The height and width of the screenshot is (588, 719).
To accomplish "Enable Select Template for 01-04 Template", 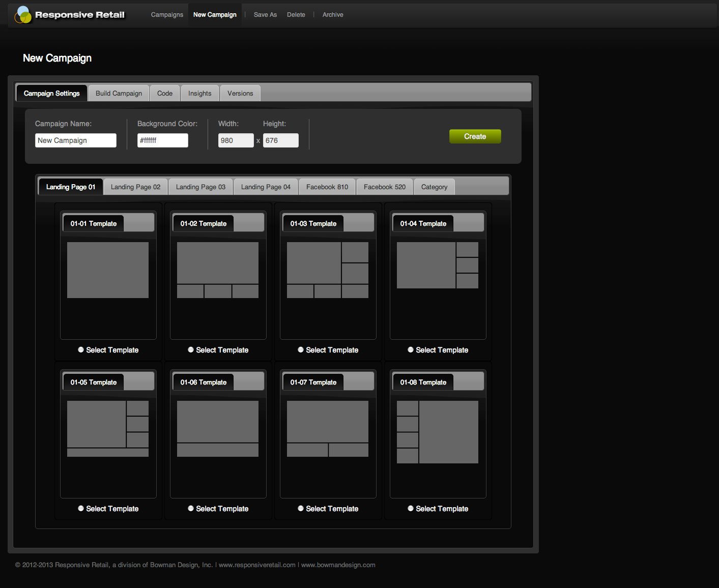I will (x=411, y=349).
